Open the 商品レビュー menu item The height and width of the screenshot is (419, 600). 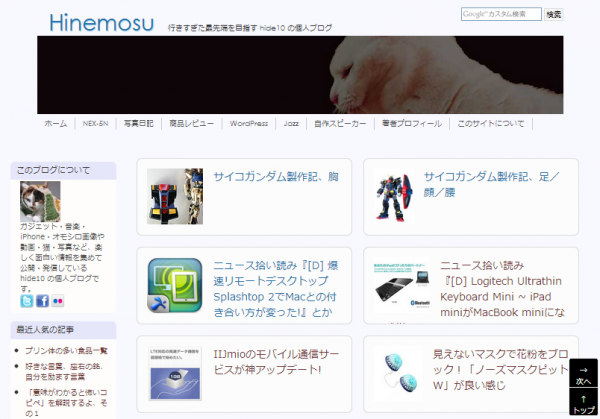(191, 124)
